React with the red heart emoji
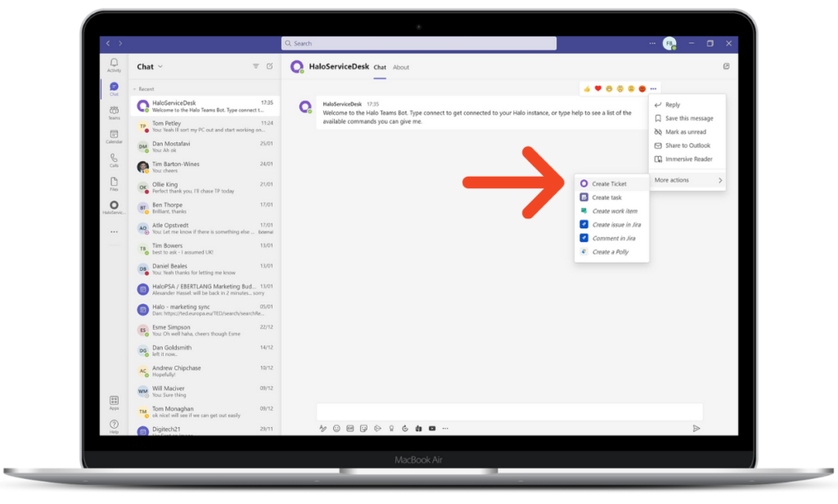This screenshot has width=838, height=504. click(598, 88)
